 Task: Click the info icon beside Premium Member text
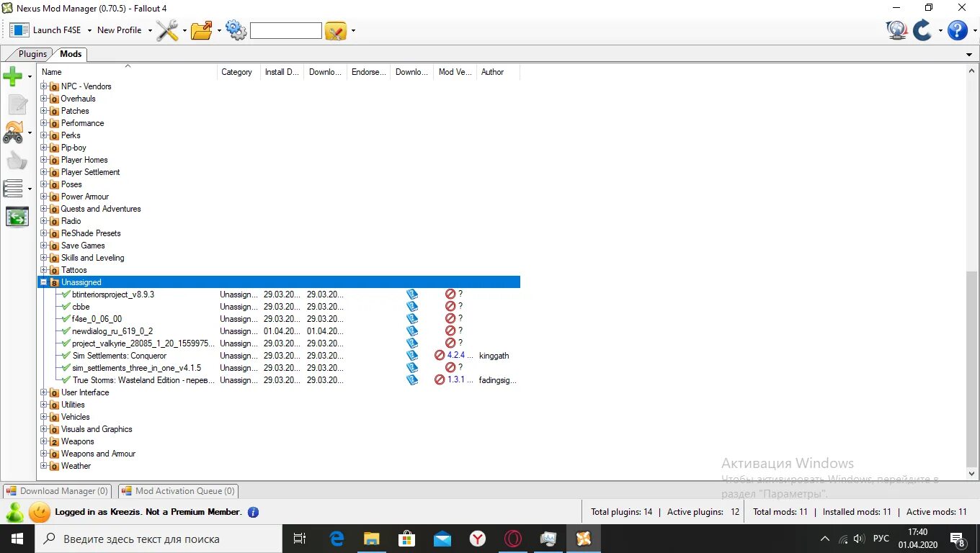click(253, 512)
